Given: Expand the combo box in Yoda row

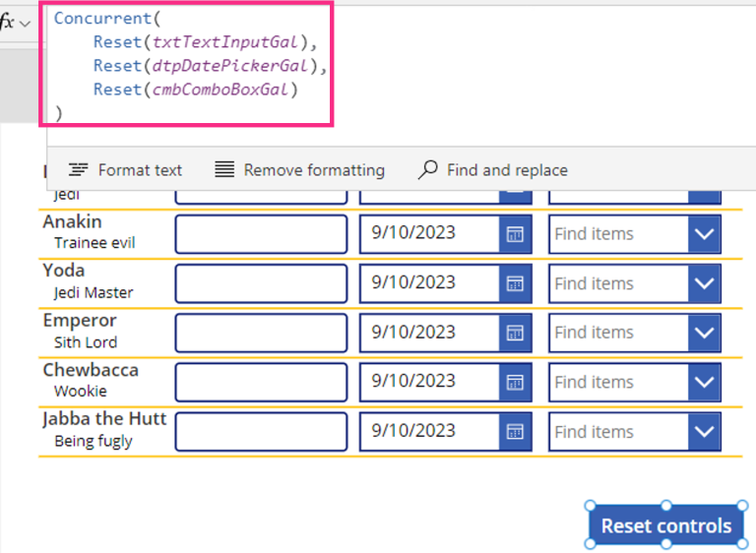Looking at the screenshot, I should [x=704, y=283].
